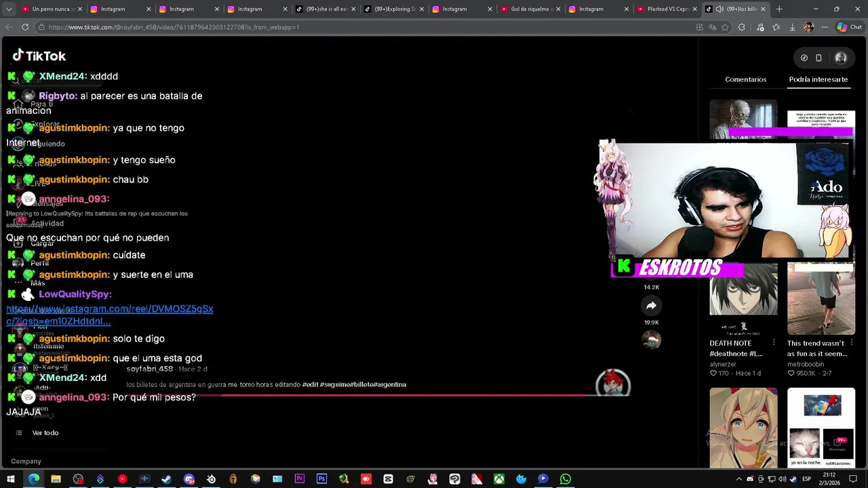Viewport: 868px width, 488px height.
Task: Open Premiere Pro from the taskbar
Action: [x=299, y=479]
